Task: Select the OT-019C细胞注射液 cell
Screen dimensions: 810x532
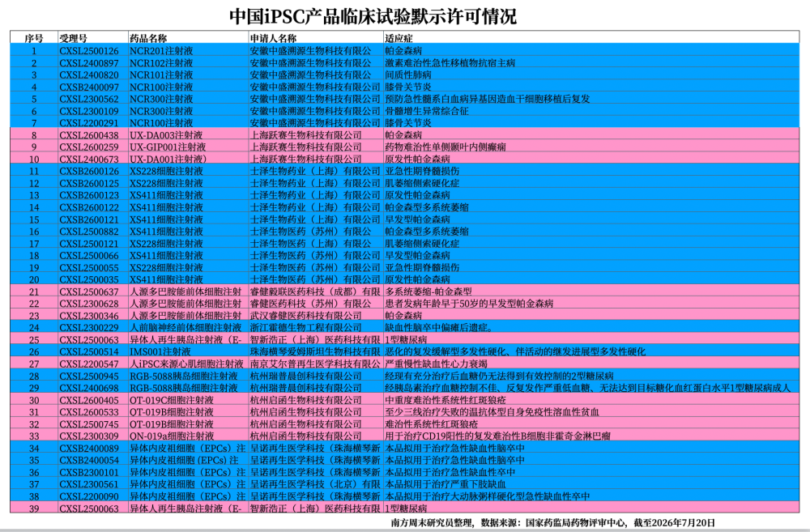Action: point(172,400)
